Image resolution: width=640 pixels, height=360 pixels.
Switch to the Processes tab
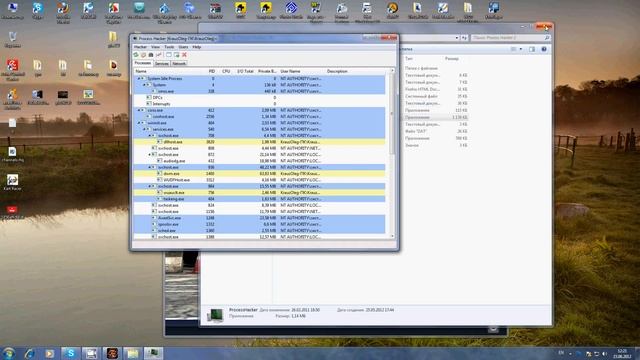pyautogui.click(x=142, y=63)
